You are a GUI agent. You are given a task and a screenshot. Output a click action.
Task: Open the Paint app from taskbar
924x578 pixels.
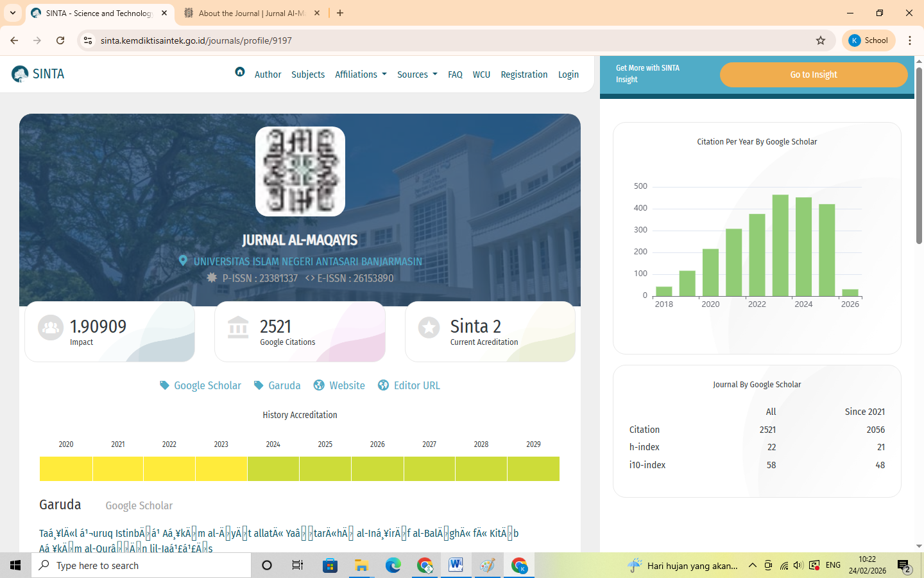pyautogui.click(x=487, y=565)
